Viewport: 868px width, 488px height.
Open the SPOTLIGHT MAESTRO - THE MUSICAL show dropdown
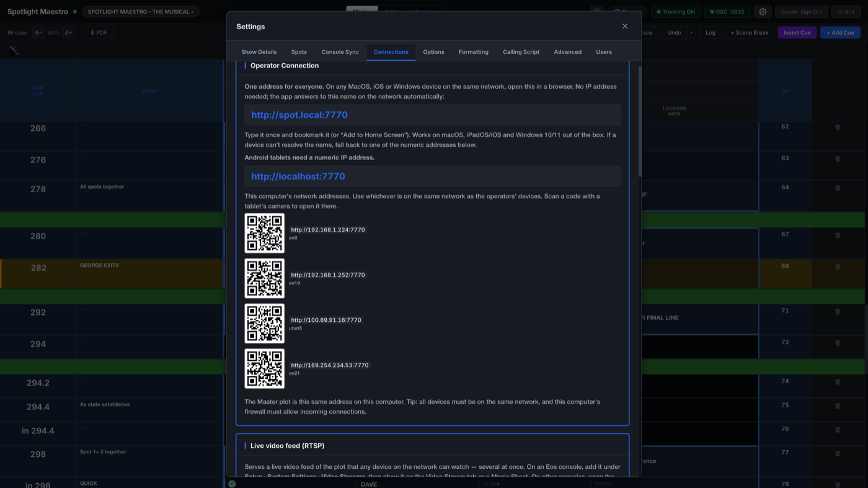point(140,12)
